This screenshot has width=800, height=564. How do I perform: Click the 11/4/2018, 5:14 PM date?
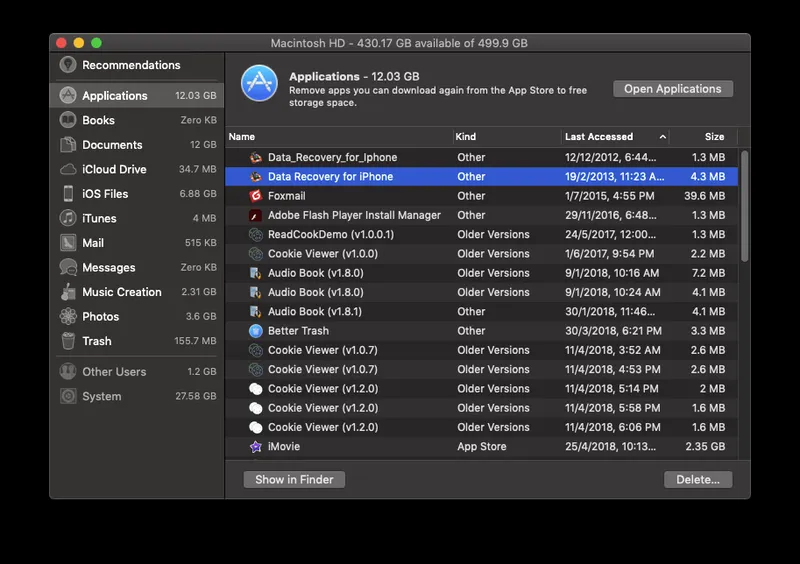click(611, 389)
